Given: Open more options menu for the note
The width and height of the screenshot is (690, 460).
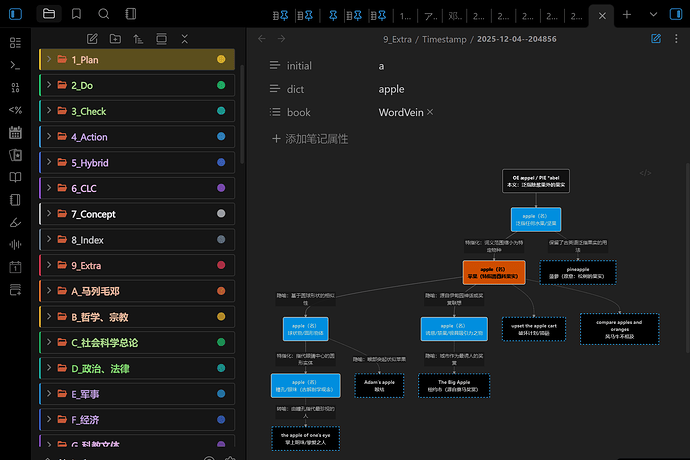Looking at the screenshot, I should click(677, 39).
